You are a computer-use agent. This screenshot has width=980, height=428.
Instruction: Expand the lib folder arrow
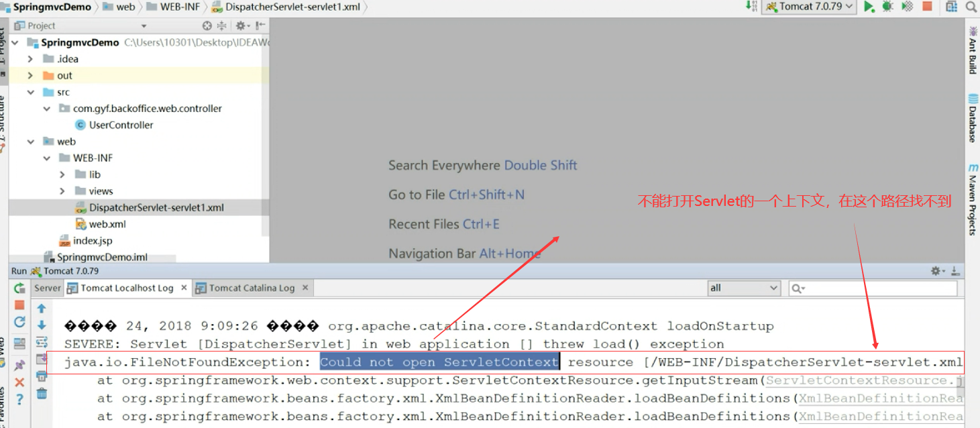(x=63, y=174)
